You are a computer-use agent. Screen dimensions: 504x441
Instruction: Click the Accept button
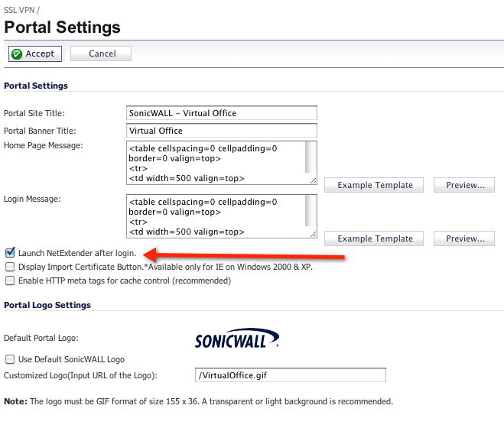click(35, 54)
